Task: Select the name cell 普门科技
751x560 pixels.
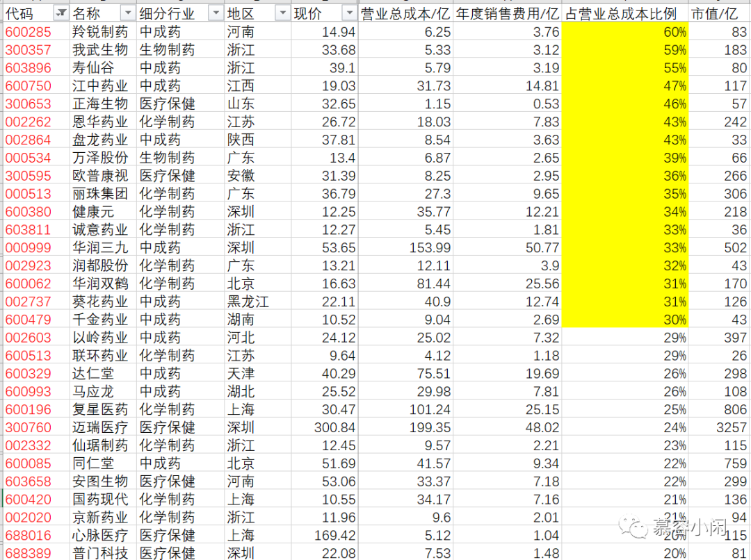Action: (103, 553)
